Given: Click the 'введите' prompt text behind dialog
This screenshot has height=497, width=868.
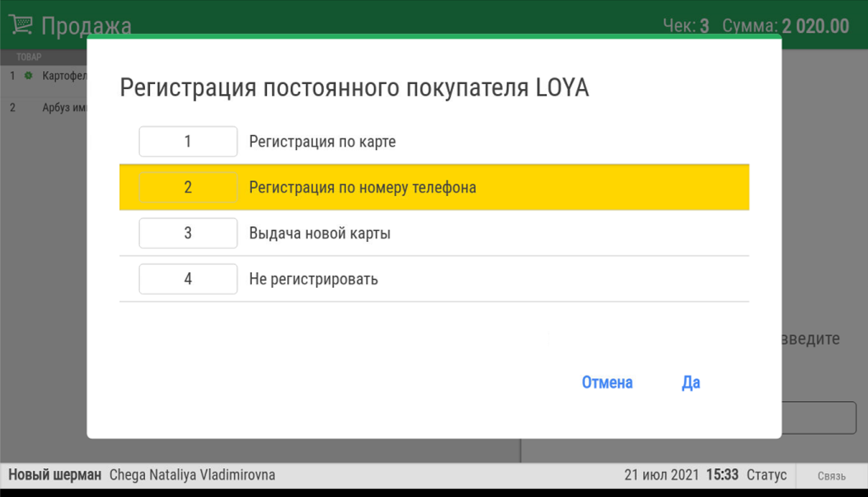Looking at the screenshot, I should point(810,339).
